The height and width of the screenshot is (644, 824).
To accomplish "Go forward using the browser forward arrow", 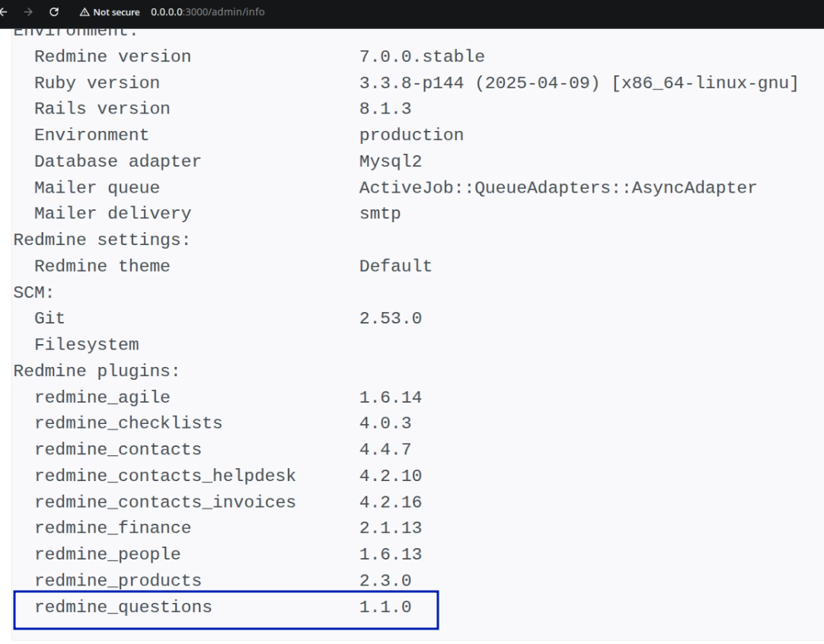I will coord(28,11).
